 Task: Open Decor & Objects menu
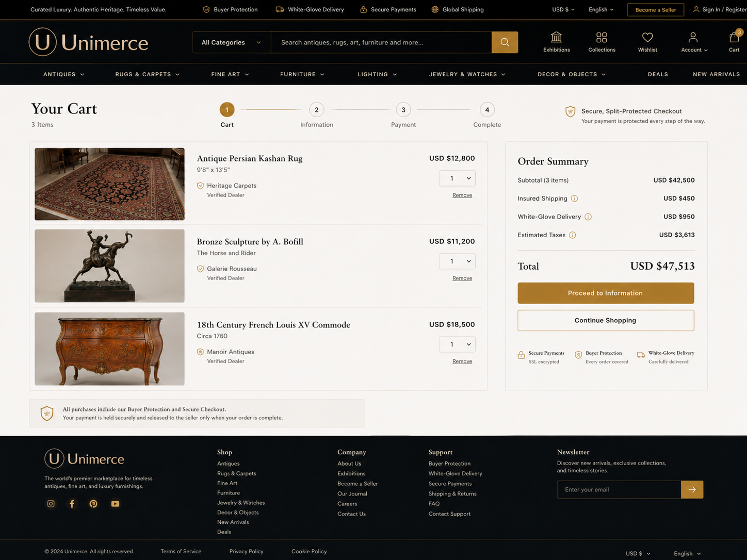[x=572, y=74]
